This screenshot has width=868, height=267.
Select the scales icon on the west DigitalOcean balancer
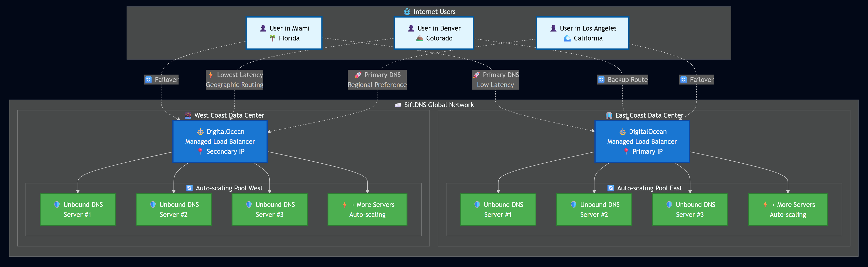(200, 132)
